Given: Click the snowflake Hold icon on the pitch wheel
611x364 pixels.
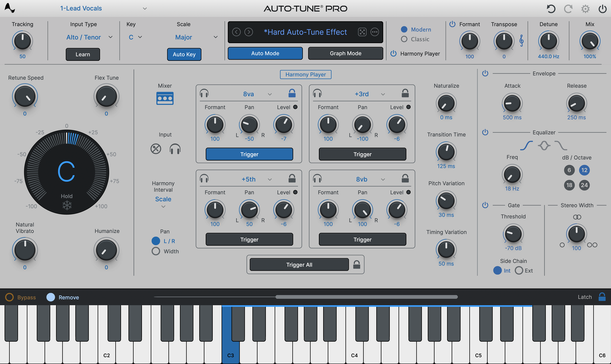Looking at the screenshot, I should (66, 206).
